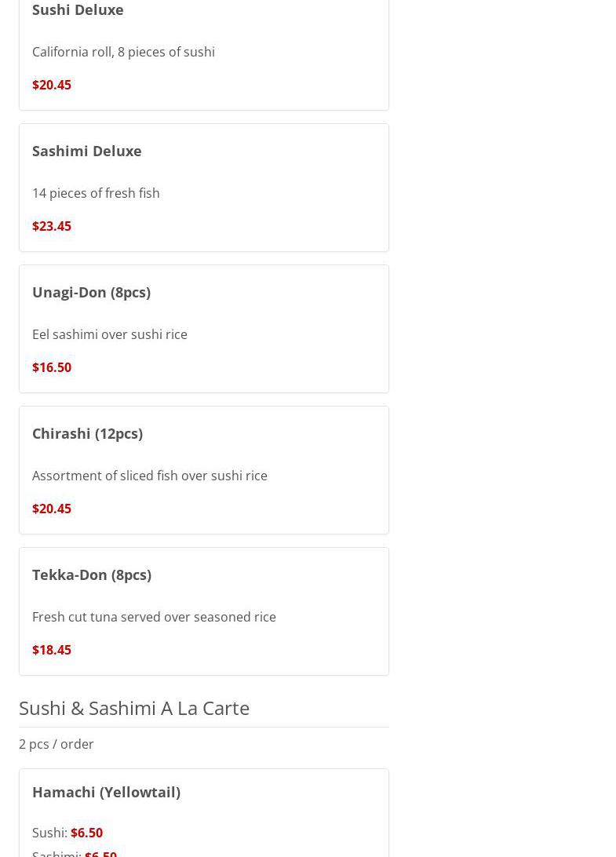This screenshot has width=616, height=857.
Task: Select the Chirashi (12pcs) item title
Action: pyautogui.click(x=87, y=433)
